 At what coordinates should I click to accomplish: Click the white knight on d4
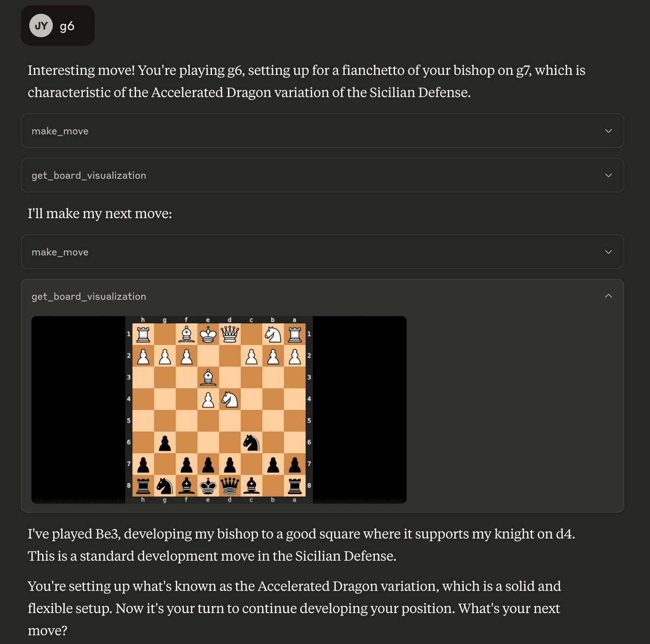[230, 399]
